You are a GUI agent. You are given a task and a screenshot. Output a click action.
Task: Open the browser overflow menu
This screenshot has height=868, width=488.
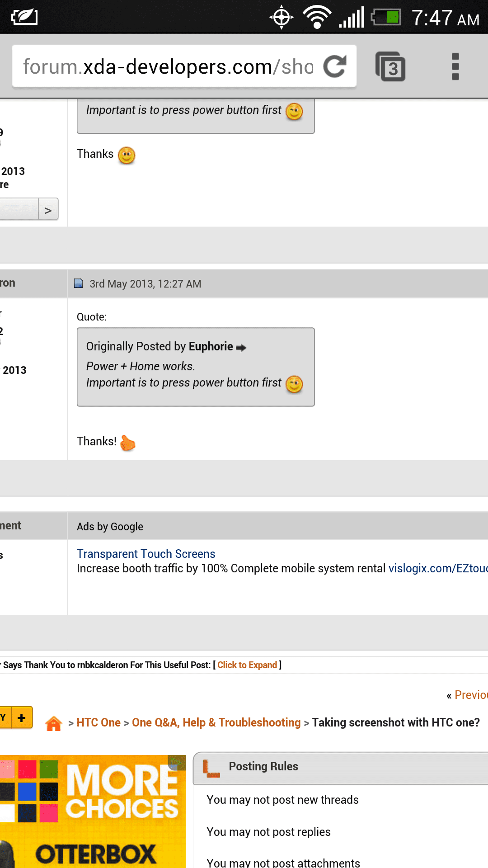point(455,67)
